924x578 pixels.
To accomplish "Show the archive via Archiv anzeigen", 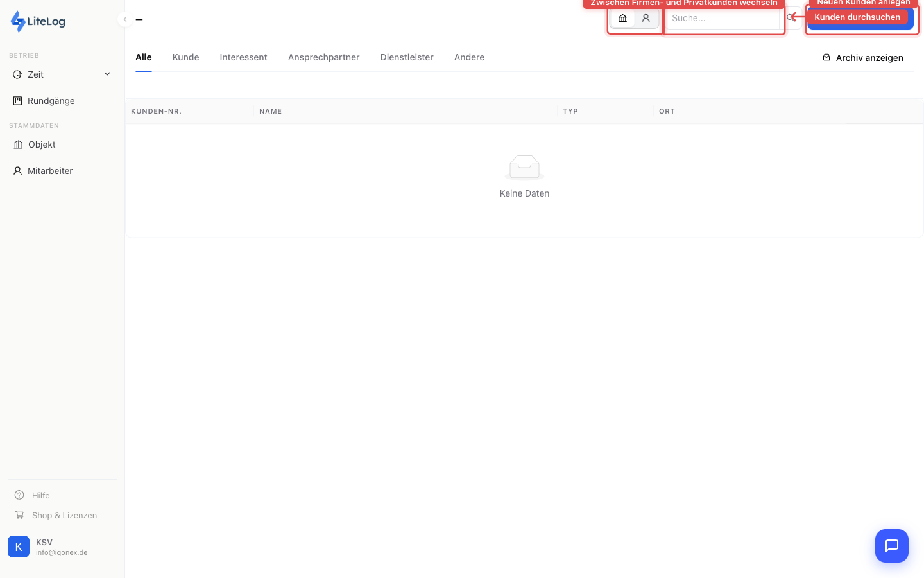I will click(863, 58).
